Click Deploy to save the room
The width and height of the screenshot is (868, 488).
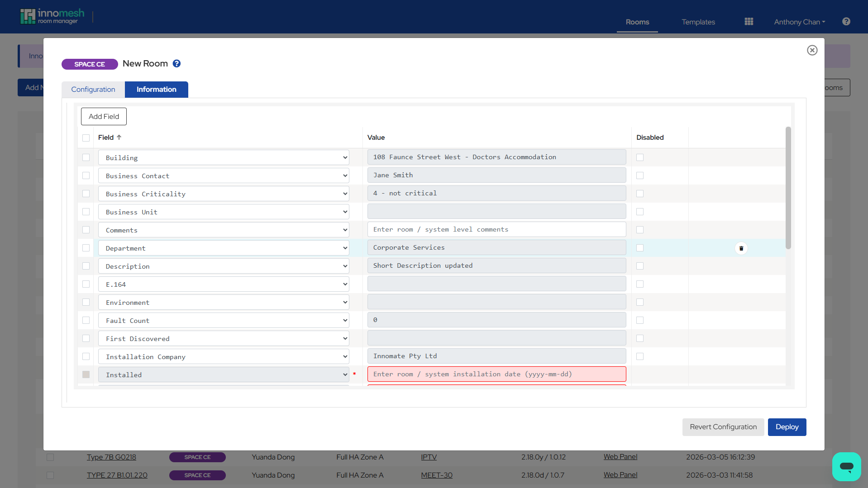coord(787,426)
